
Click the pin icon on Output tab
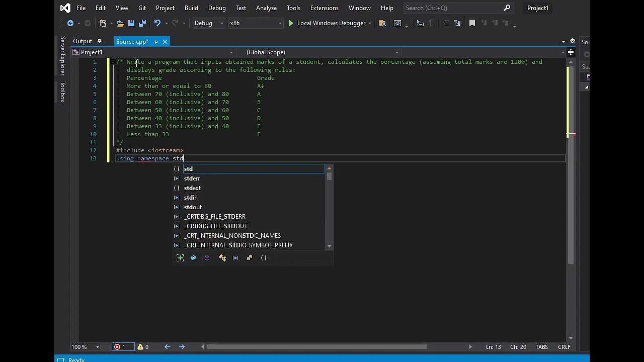click(99, 41)
